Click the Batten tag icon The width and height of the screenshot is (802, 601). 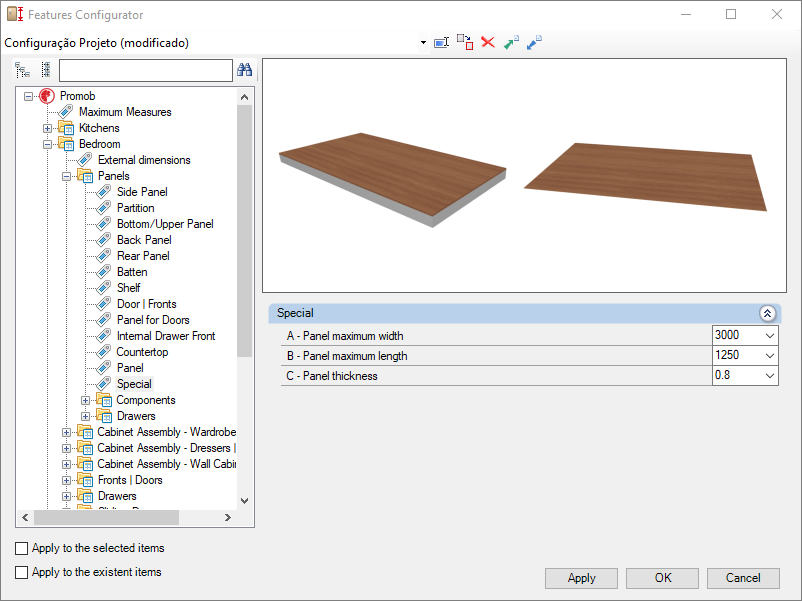pyautogui.click(x=104, y=272)
